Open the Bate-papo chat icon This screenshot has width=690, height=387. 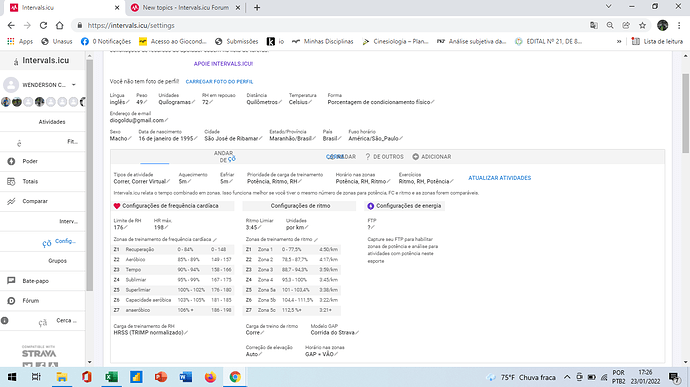(x=11, y=281)
